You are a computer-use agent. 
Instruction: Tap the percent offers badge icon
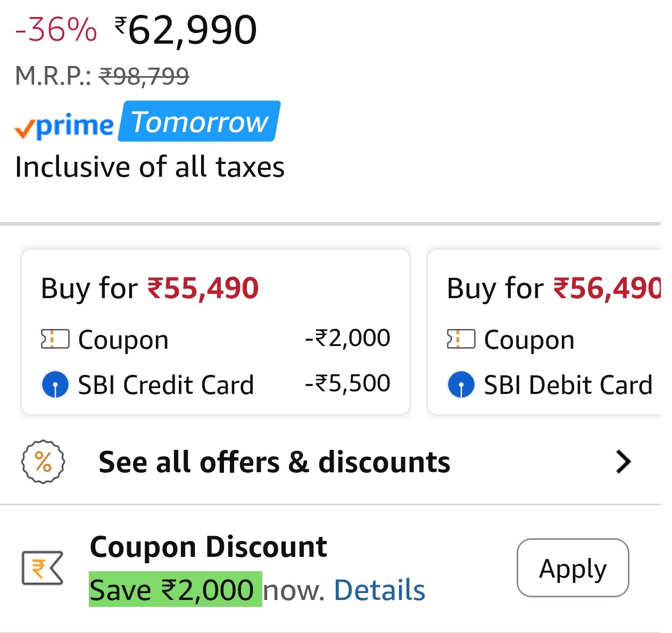[x=43, y=462]
